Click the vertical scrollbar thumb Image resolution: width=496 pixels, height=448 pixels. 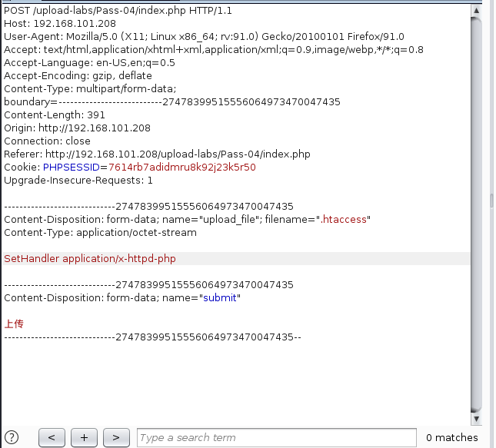pos(476,215)
